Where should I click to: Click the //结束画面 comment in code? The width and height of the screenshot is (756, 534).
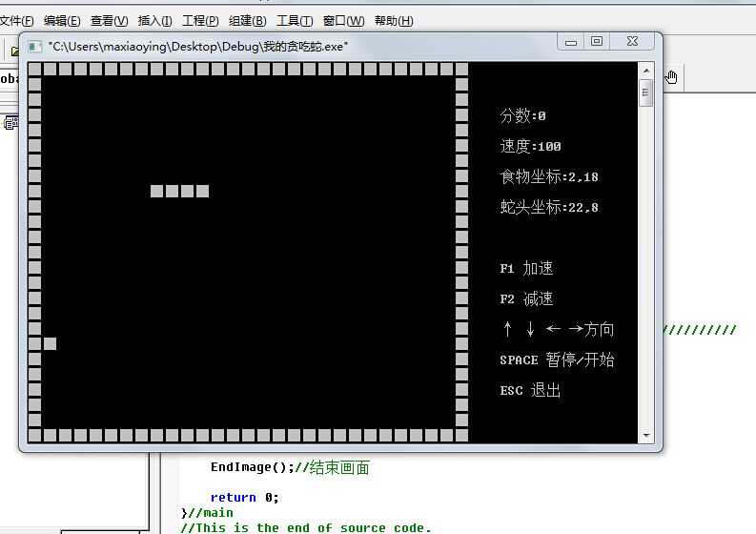(332, 467)
